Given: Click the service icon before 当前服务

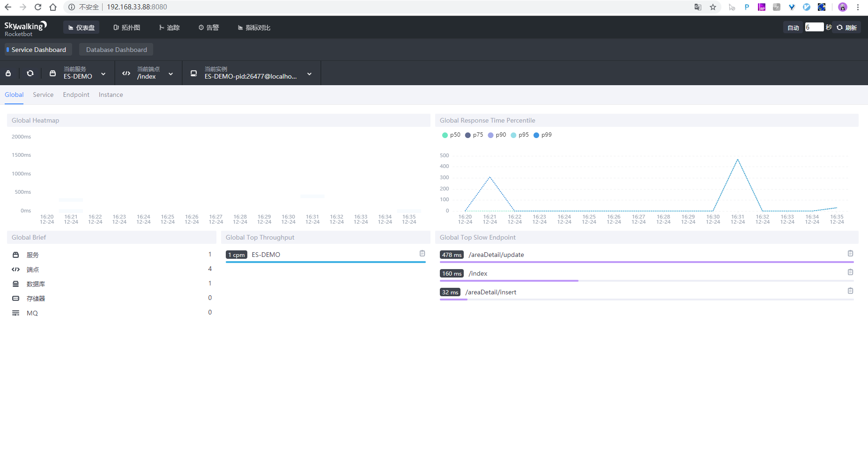Looking at the screenshot, I should pyautogui.click(x=53, y=73).
